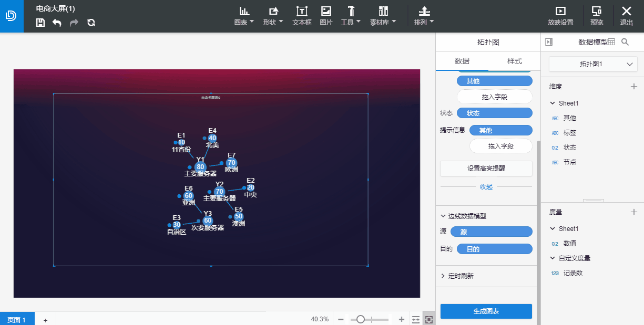
Task: Click the 设置高亮提醒 button
Action: pyautogui.click(x=486, y=169)
